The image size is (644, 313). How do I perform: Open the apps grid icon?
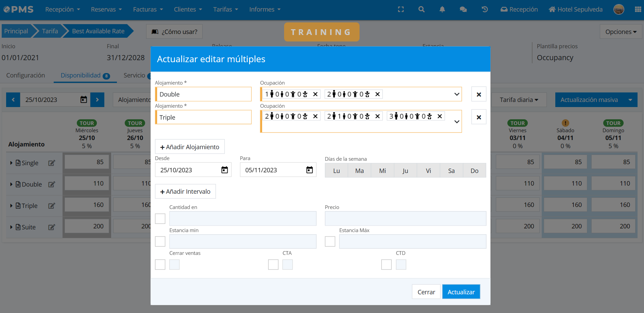point(638,10)
